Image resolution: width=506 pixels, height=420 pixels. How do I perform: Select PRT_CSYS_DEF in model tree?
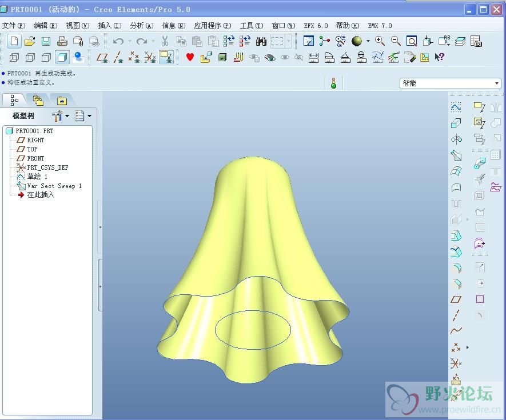tap(47, 167)
